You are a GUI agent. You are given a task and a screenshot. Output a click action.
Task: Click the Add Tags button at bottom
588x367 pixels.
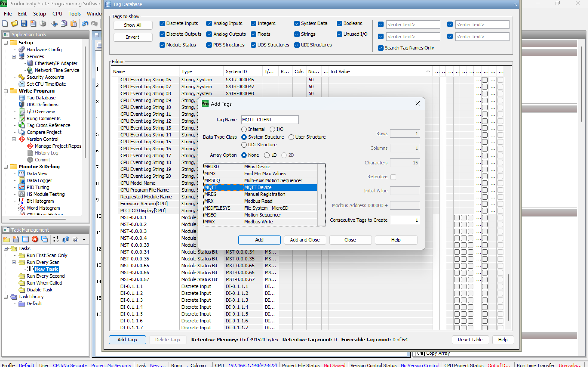[x=127, y=340]
